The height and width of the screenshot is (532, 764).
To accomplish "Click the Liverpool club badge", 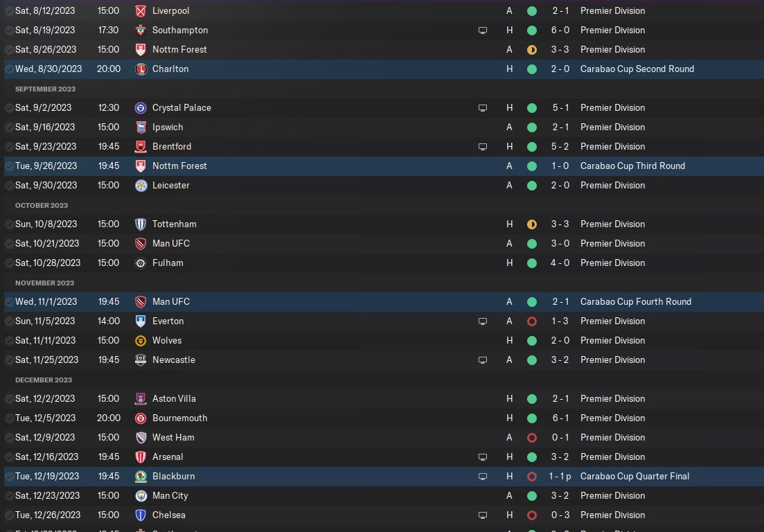I will (141, 11).
